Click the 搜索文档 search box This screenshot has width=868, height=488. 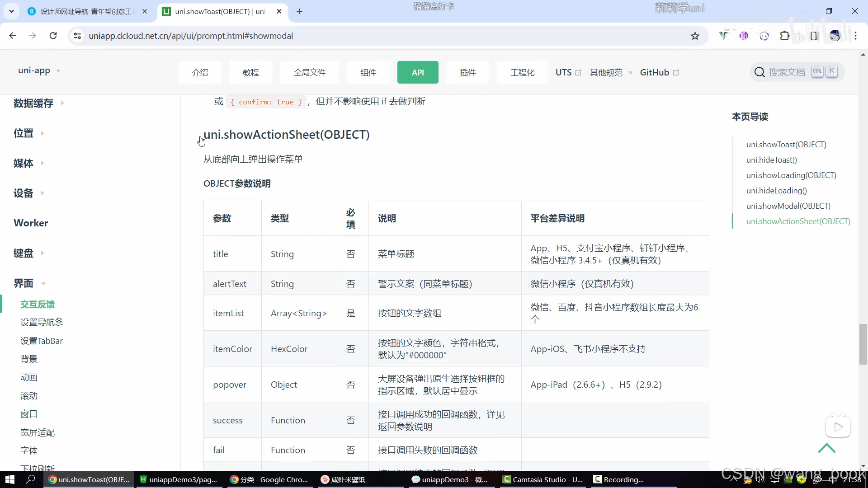click(796, 72)
